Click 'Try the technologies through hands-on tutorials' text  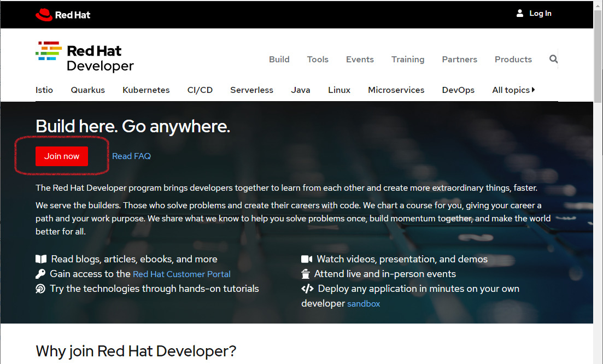[155, 289]
